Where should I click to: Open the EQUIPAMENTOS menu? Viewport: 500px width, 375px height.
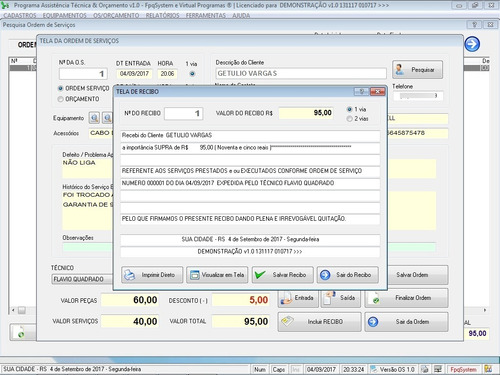click(x=64, y=15)
